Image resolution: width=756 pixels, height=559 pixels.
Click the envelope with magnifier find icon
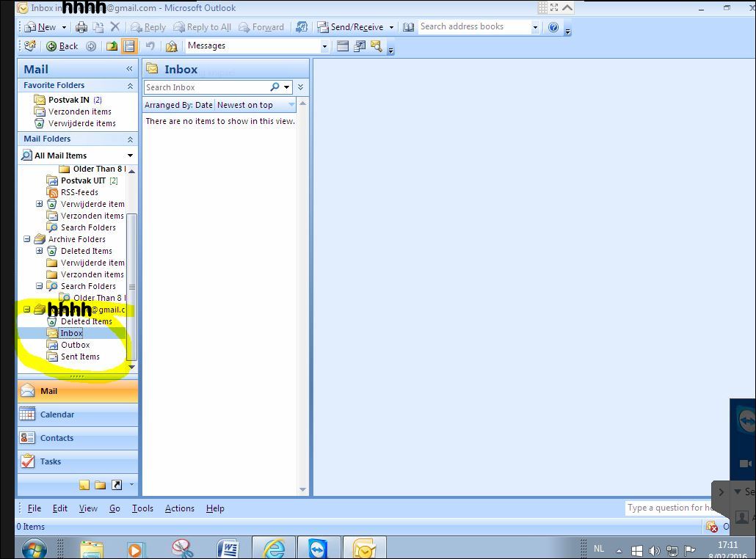[x=376, y=46]
